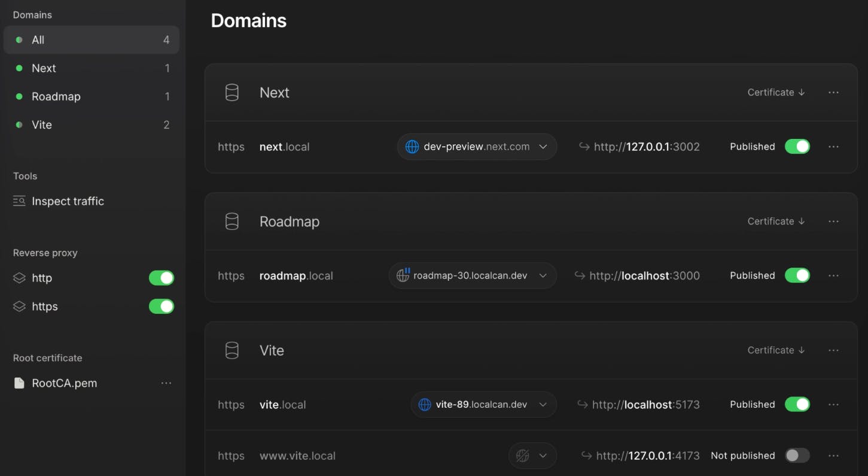Disable the http reverse proxy switch

point(162,278)
